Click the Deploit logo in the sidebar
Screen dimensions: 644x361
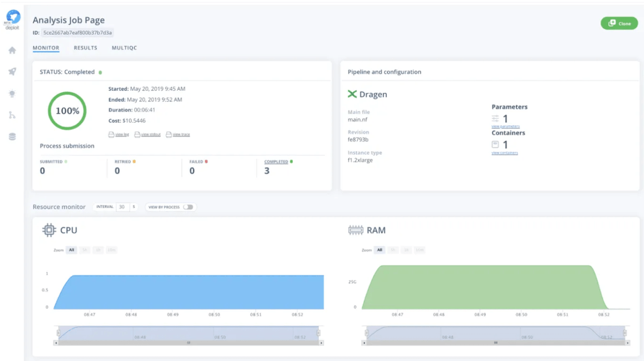tap(12, 20)
